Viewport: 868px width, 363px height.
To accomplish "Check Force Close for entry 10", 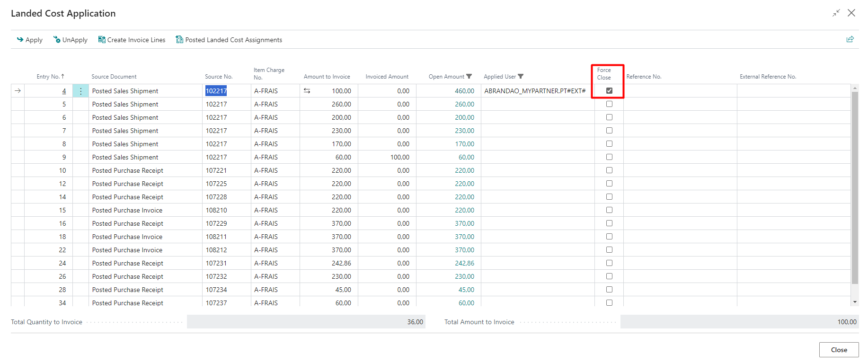I will point(609,170).
